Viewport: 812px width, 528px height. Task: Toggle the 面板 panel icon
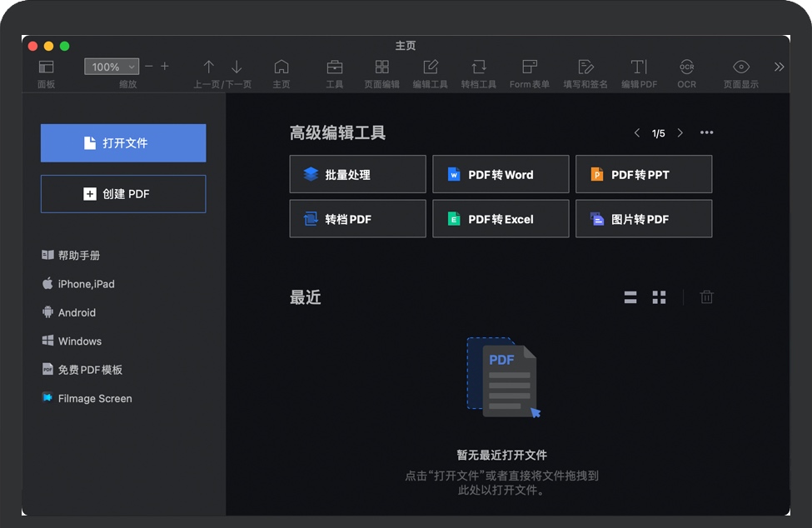46,67
